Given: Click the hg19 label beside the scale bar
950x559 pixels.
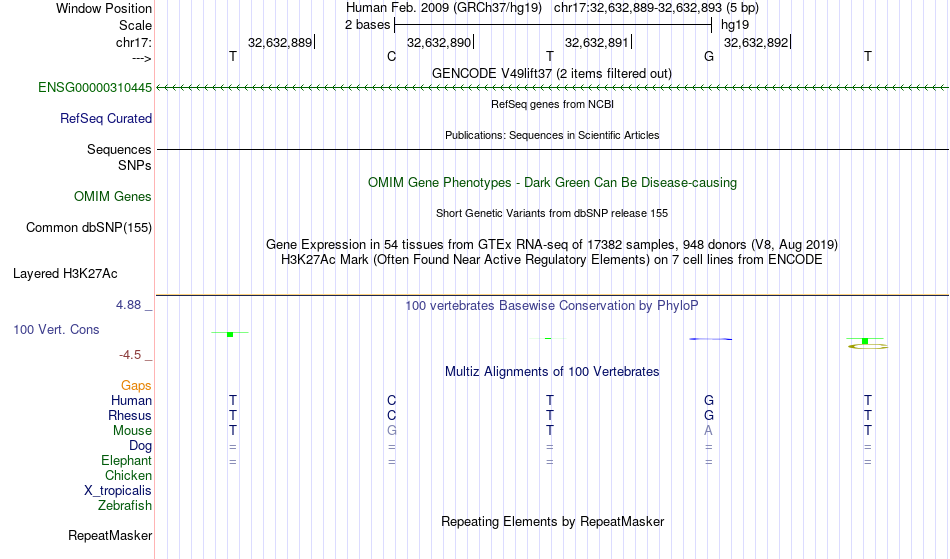Looking at the screenshot, I should [735, 25].
